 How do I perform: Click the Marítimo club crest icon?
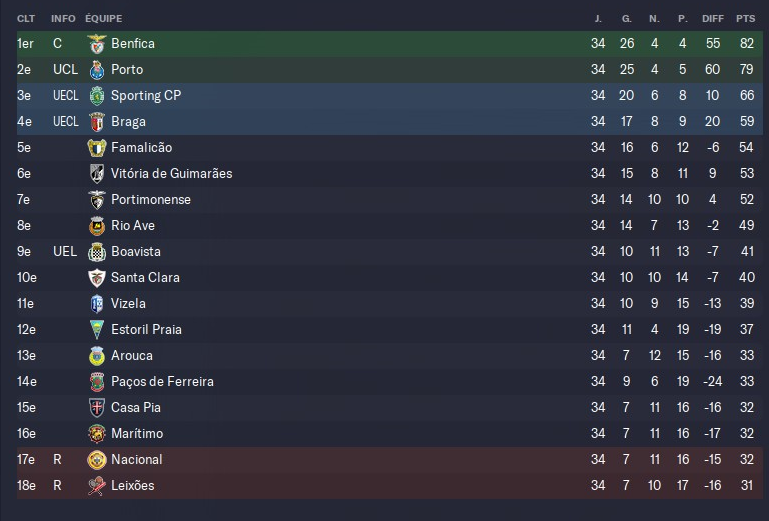click(97, 434)
